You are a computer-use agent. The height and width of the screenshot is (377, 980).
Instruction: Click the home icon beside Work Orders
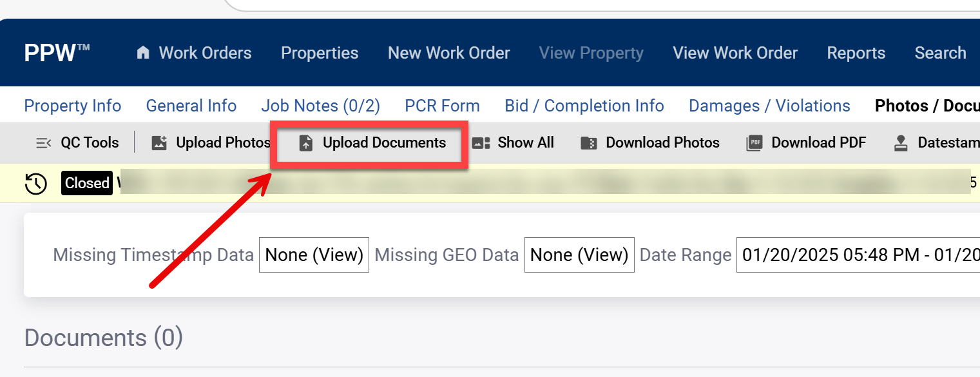(x=143, y=53)
